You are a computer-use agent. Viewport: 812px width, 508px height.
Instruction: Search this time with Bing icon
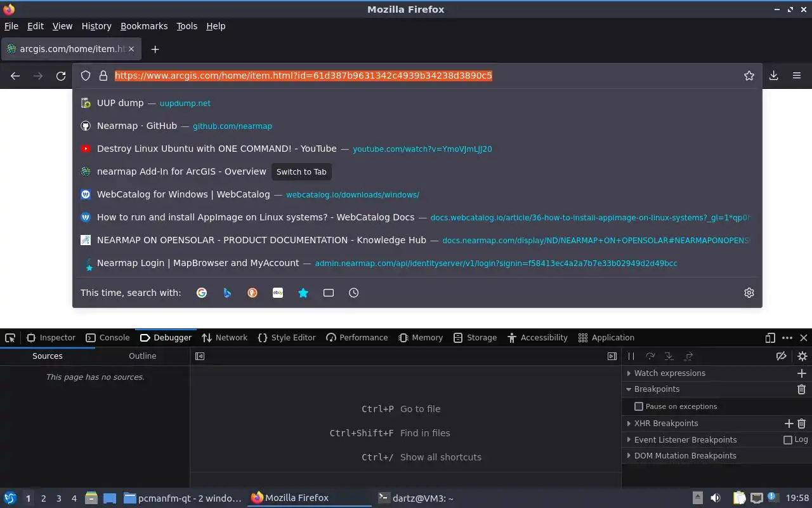(227, 293)
